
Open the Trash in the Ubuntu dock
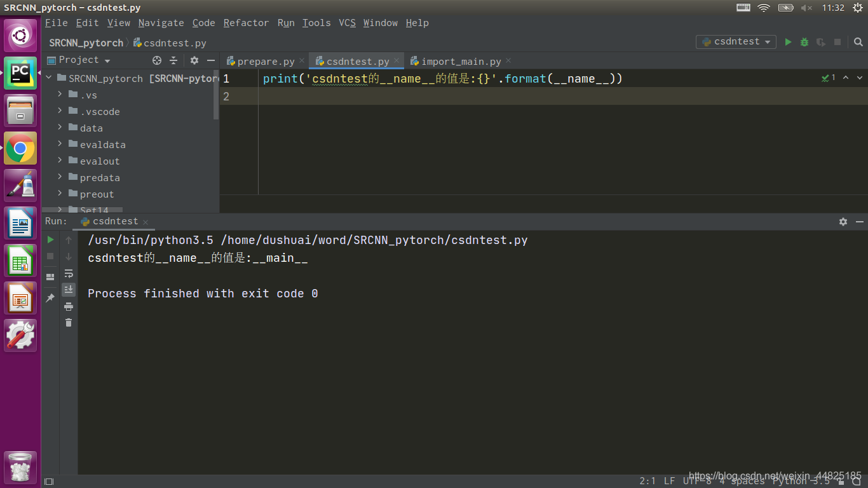coord(21,468)
